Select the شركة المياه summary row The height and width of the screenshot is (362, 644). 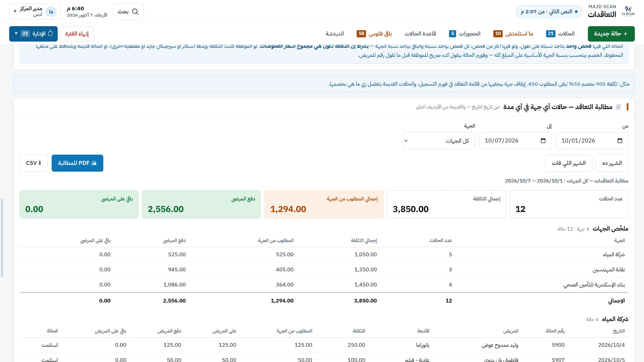[324, 255]
